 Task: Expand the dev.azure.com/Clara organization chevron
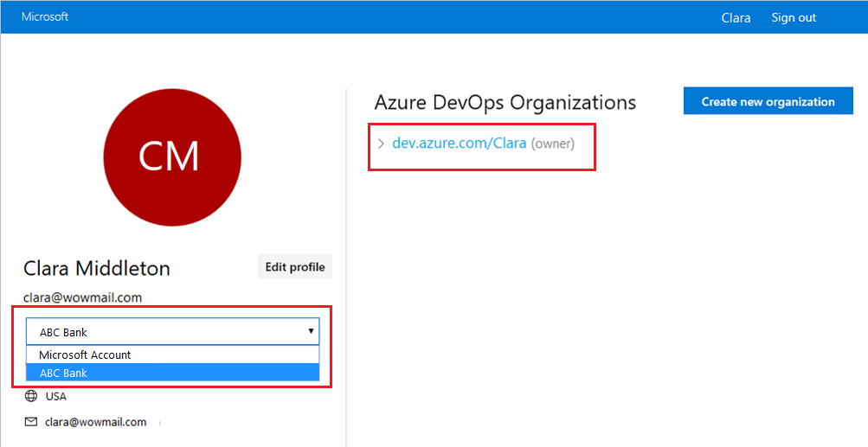click(381, 144)
